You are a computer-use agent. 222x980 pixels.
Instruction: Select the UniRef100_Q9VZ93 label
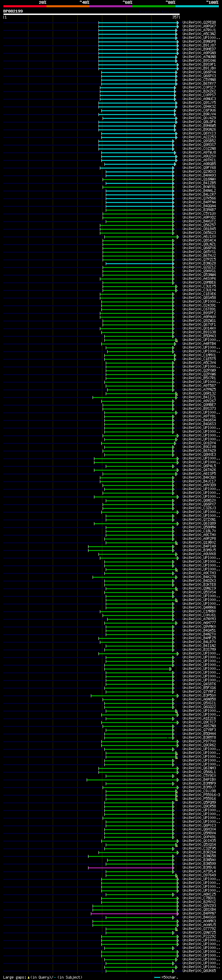tap(199, 906)
